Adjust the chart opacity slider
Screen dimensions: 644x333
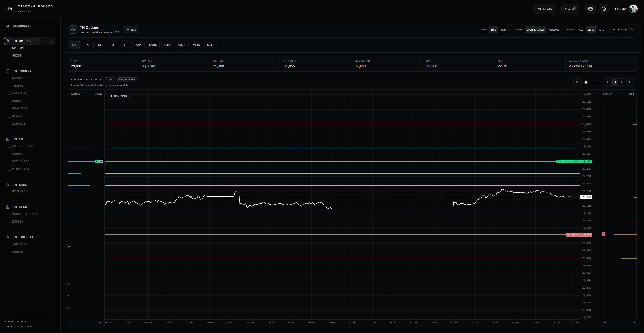click(592, 82)
